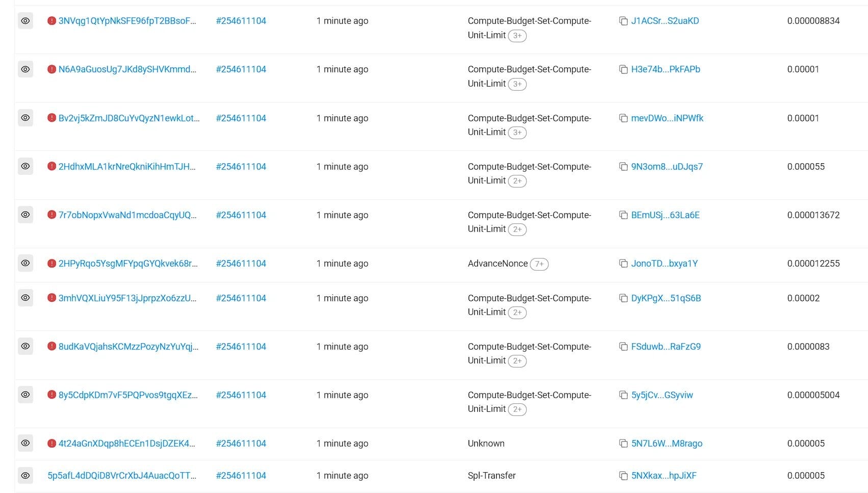Viewport: 868px width, 493px height.
Task: Expand the 3+ badge on the first Compute-Budget row
Action: (x=518, y=36)
